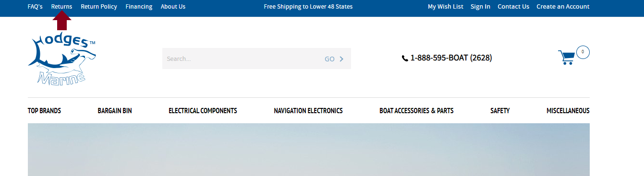Open the Contact Us page

[x=513, y=7]
